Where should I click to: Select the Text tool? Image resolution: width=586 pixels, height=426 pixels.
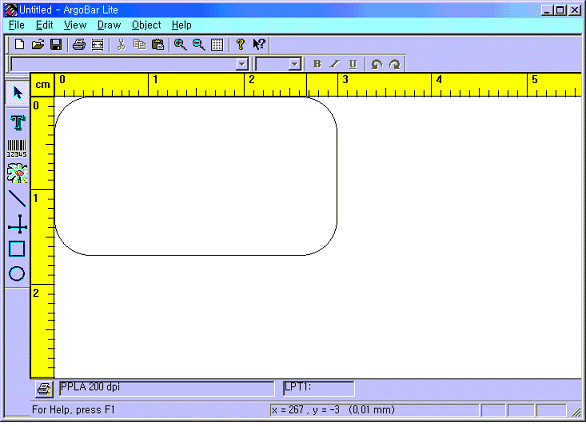coord(17,123)
